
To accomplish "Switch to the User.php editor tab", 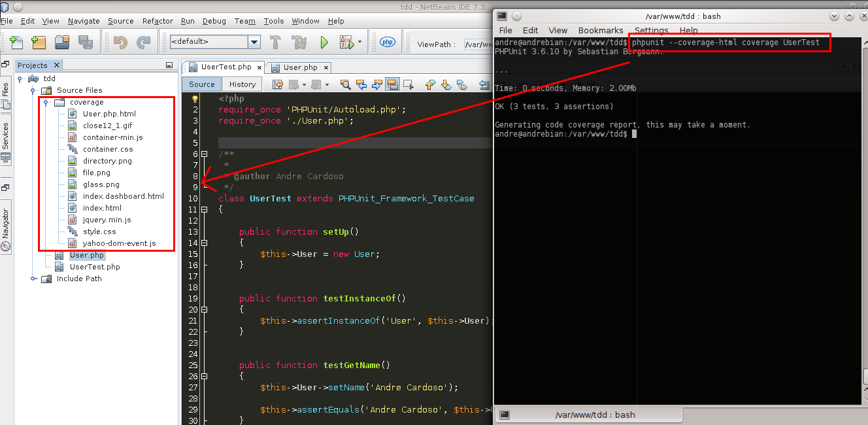I will coord(300,67).
